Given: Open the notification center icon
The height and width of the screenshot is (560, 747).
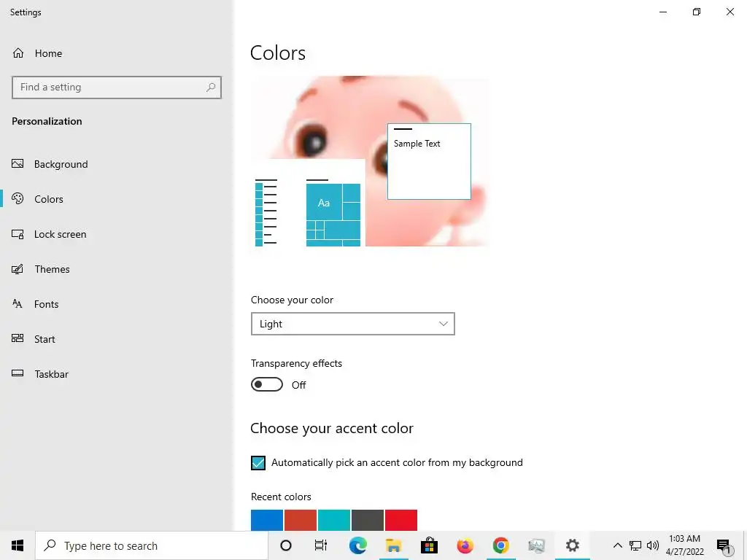Looking at the screenshot, I should 723,545.
